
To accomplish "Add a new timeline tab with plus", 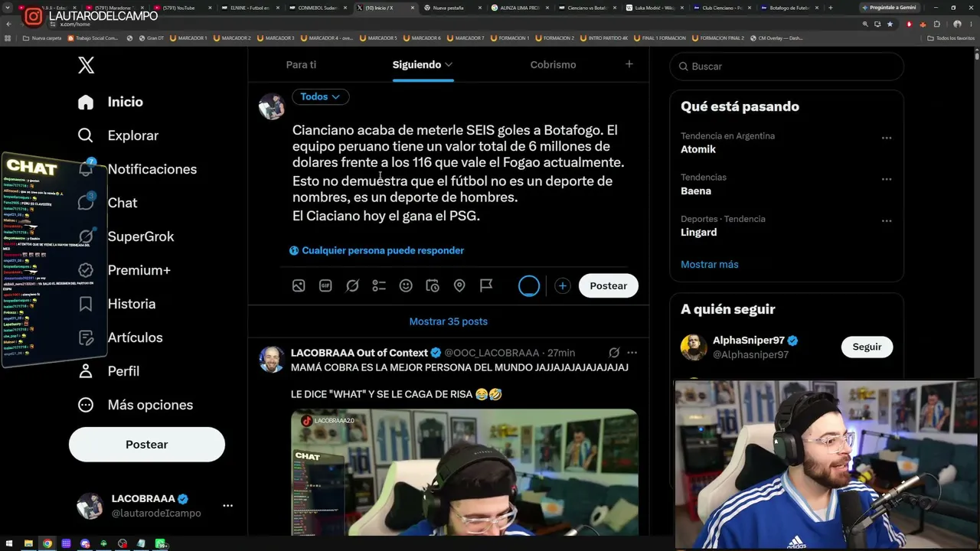I will [x=629, y=64].
